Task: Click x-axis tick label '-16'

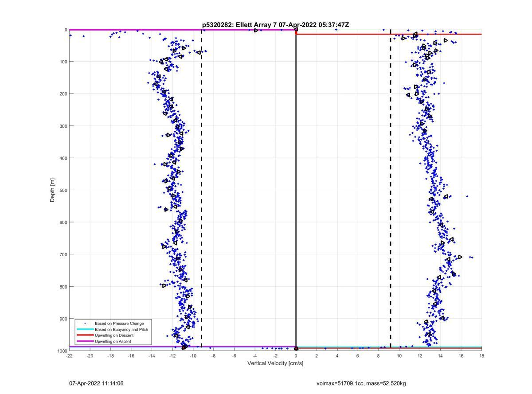Action: point(131,355)
